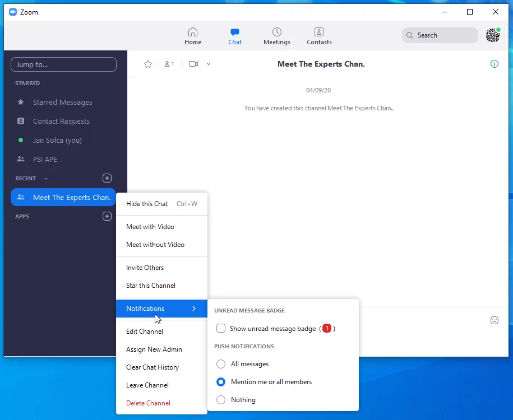Star this channel using header star icon

click(148, 64)
